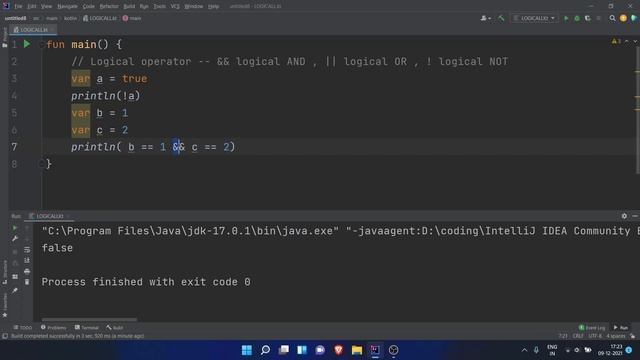Image resolution: width=640 pixels, height=360 pixels.
Task: Open the Build tool window button at bottom
Action: [115, 327]
